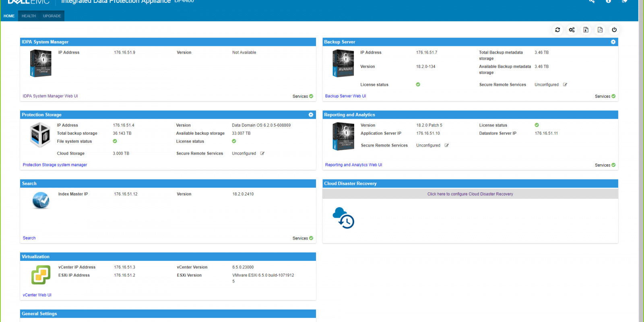Viewport: 644px width, 322px height.
Task: Refresh the dashboard with the refresh icon
Action: point(557,30)
